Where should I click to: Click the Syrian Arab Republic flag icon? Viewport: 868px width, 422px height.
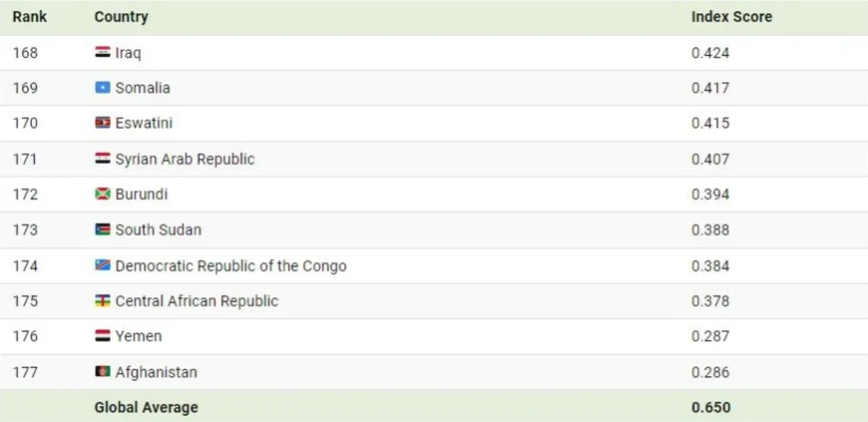click(x=102, y=159)
